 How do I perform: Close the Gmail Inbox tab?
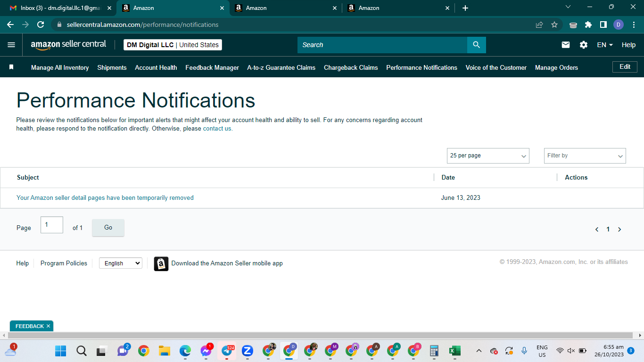109,8
